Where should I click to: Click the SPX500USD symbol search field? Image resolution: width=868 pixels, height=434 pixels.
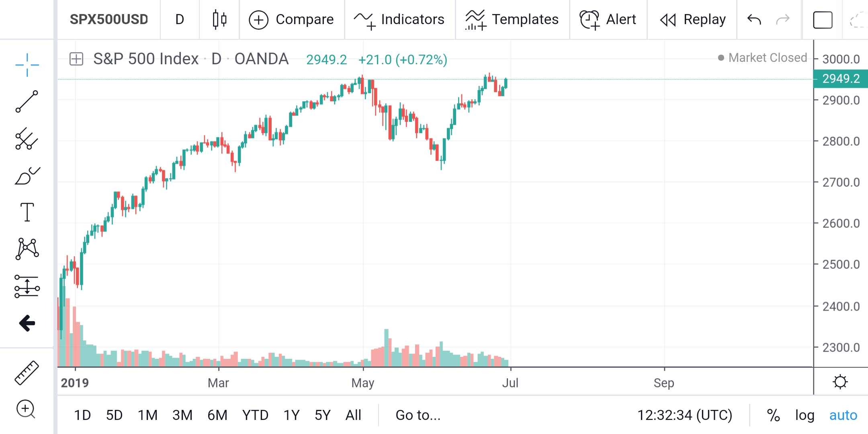[109, 19]
